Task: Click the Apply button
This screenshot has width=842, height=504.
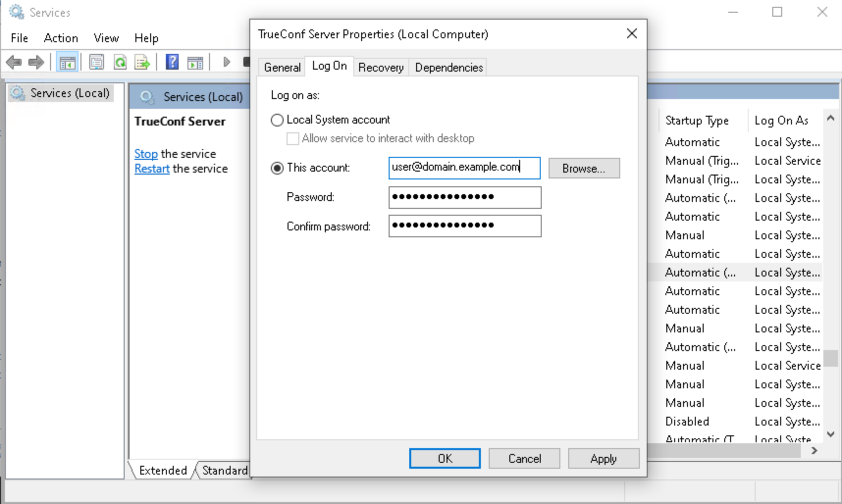Action: 604,458
